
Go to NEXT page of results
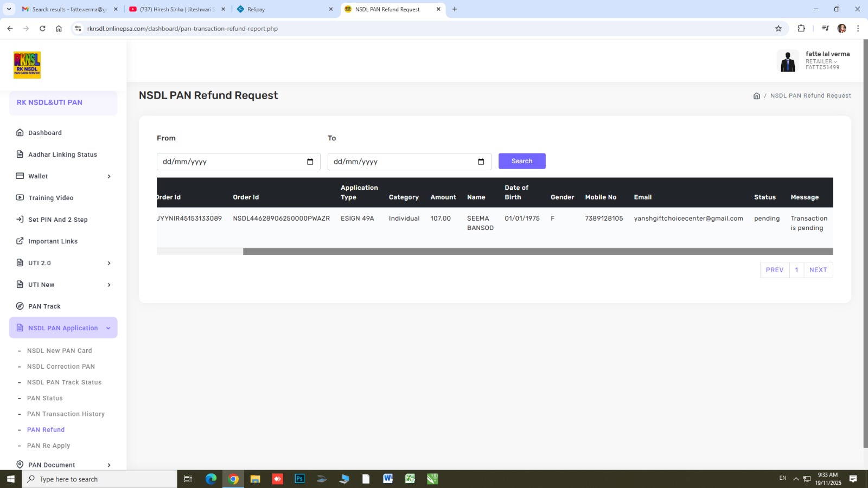pos(818,270)
